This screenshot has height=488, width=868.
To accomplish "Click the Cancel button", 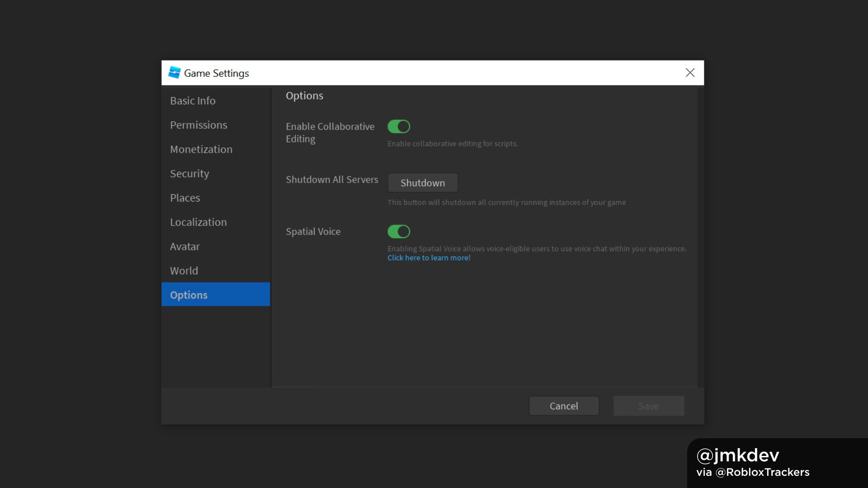I will (563, 405).
